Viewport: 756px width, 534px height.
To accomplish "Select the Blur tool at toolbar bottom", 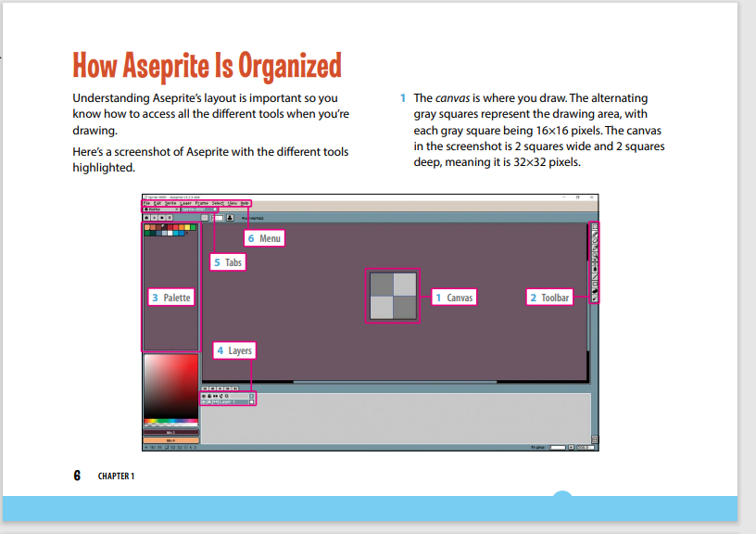I will coord(595,299).
